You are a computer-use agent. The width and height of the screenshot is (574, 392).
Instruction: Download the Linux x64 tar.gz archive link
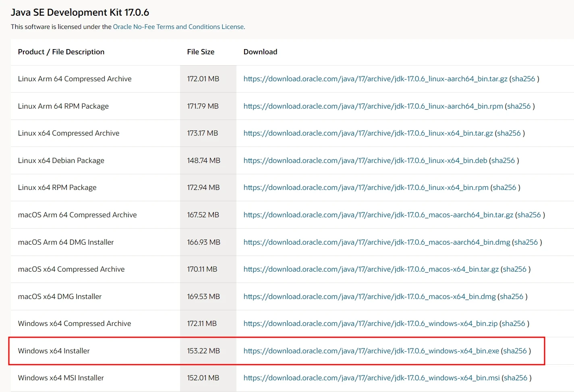(368, 133)
